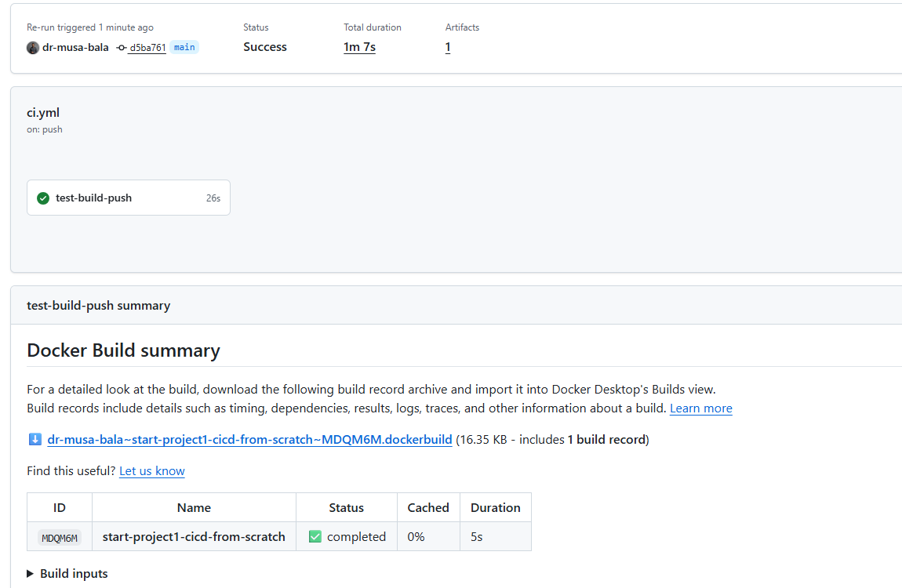Follow the Learn more link
The width and height of the screenshot is (902, 588).
pyautogui.click(x=700, y=408)
